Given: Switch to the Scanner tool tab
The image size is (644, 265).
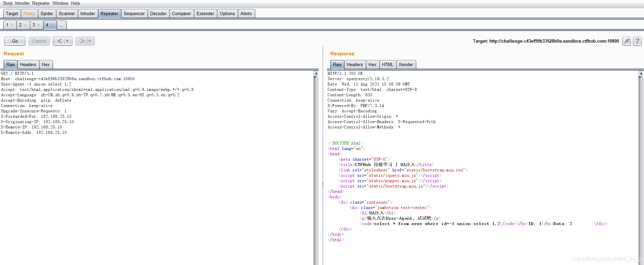Looking at the screenshot, I should pos(67,14).
